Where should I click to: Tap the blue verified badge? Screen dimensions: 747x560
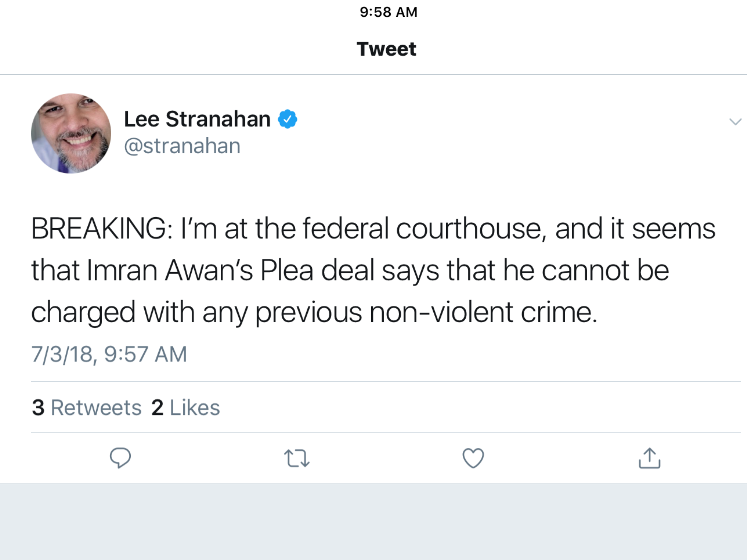coord(287,119)
